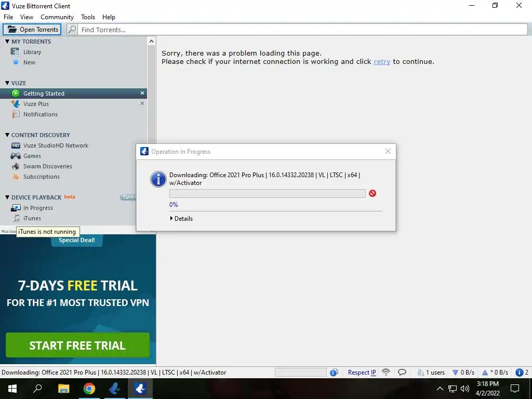Click the Find Torrents search field
The width and height of the screenshot is (532, 399).
[302, 30]
